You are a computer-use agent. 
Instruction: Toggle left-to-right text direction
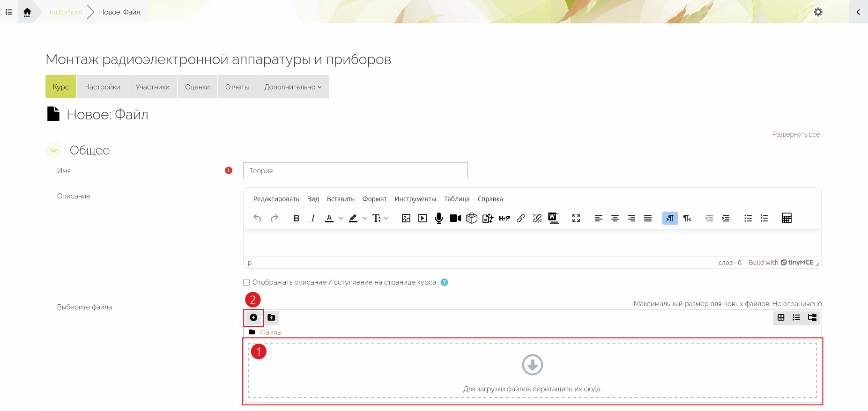coord(670,218)
